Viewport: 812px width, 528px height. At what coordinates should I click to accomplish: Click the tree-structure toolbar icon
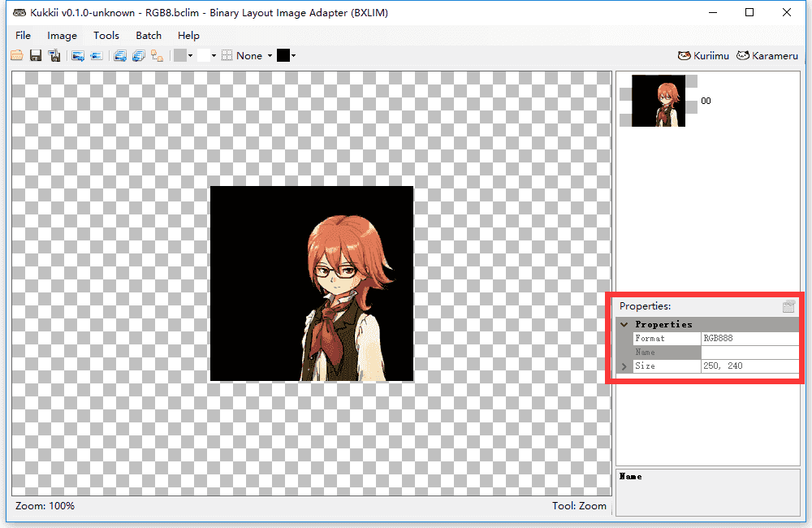tap(157, 55)
